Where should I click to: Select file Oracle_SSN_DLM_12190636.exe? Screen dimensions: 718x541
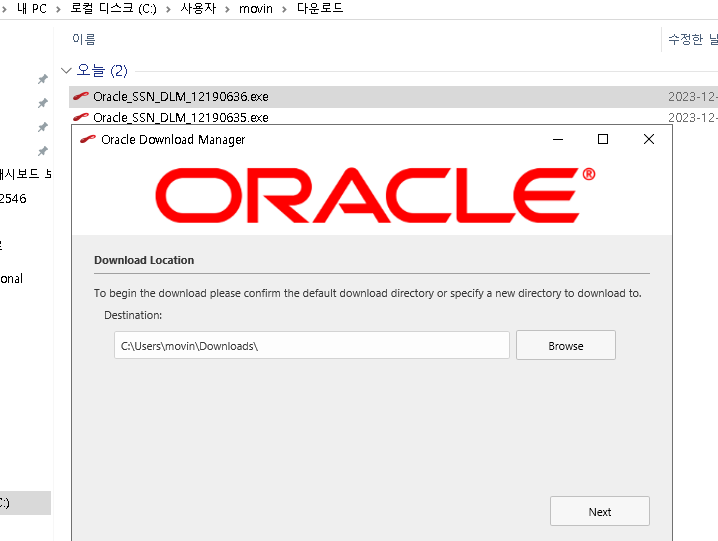[180, 97]
